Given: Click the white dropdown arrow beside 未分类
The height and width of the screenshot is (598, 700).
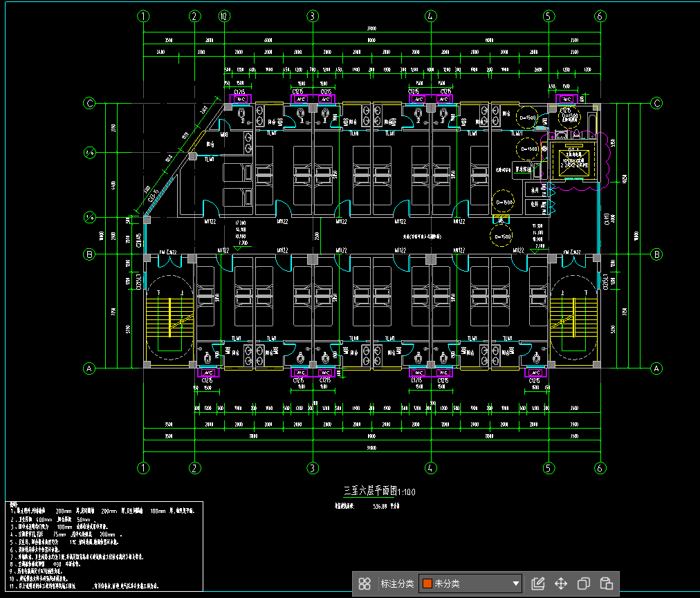Looking at the screenshot, I should (516, 583).
